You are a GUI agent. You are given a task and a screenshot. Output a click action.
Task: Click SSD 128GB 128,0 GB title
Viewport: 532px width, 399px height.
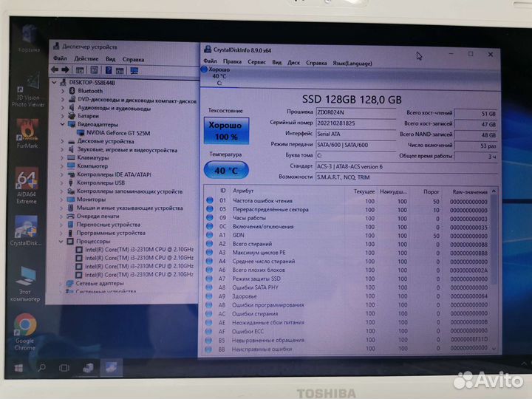(x=352, y=100)
